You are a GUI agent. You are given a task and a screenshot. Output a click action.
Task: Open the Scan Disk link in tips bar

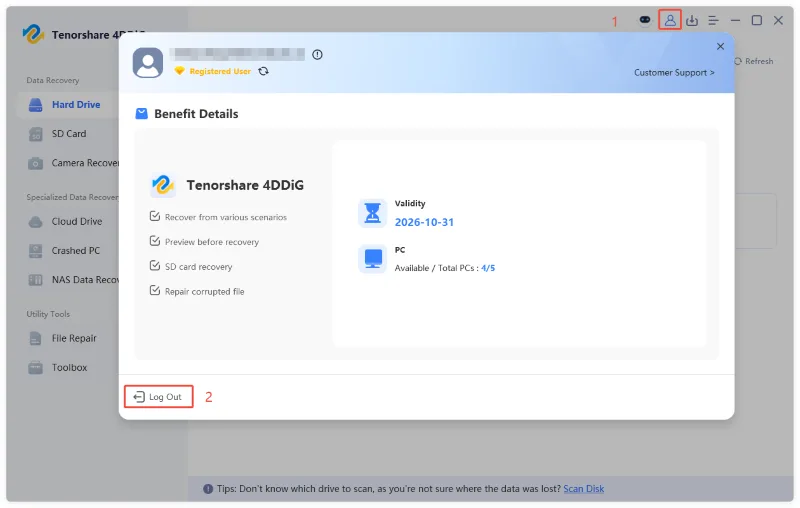pos(583,489)
